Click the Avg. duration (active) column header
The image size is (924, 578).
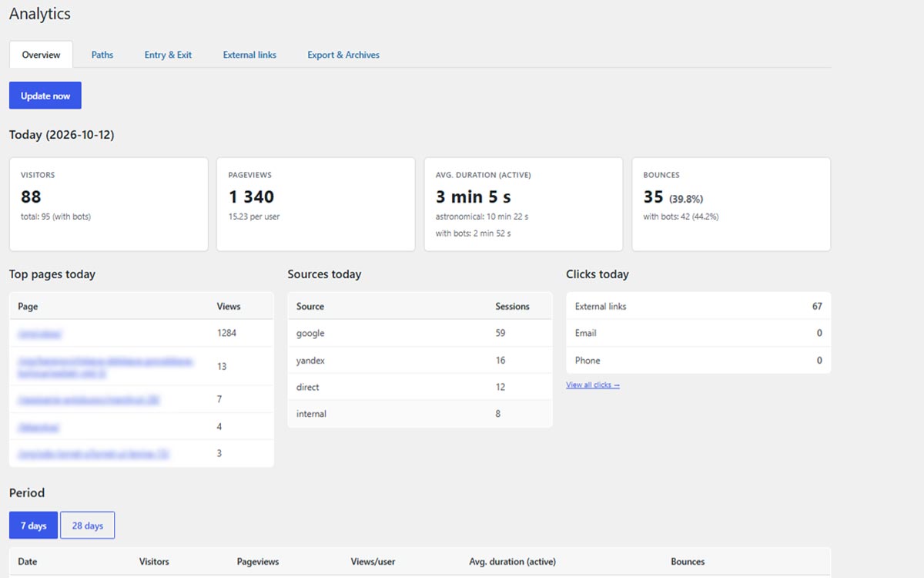512,561
